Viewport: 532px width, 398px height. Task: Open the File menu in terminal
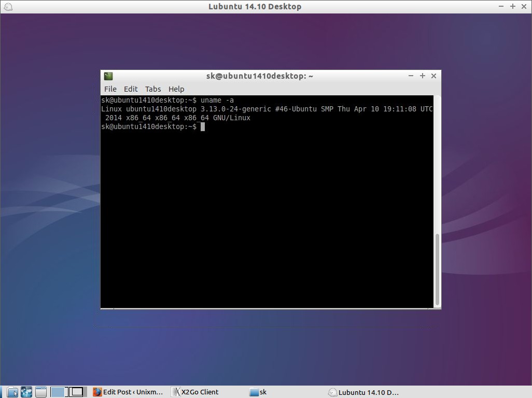(110, 89)
